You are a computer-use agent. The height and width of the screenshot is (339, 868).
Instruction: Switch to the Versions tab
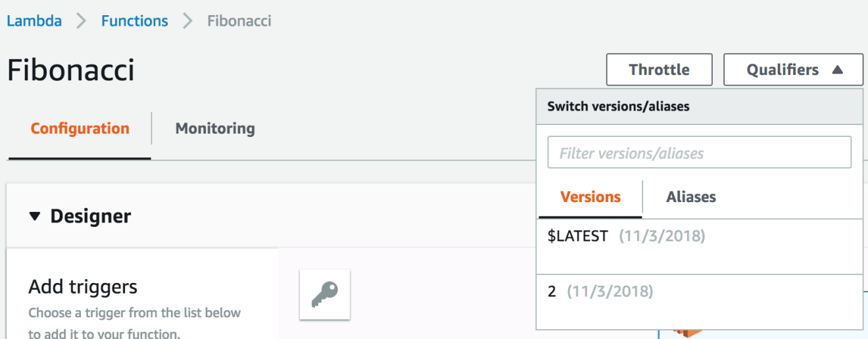click(x=590, y=197)
